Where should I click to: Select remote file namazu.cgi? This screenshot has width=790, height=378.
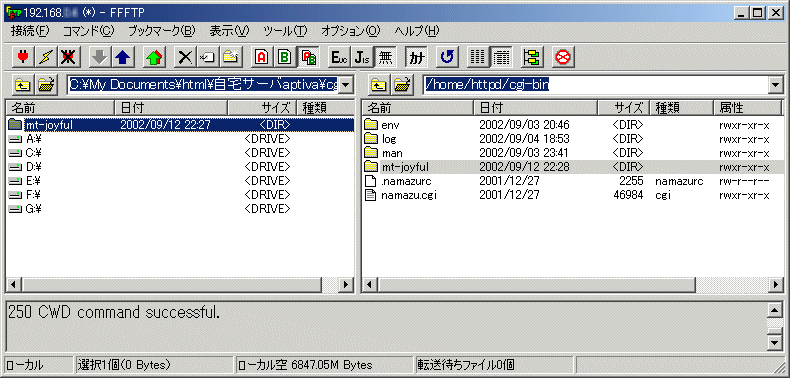(400, 195)
